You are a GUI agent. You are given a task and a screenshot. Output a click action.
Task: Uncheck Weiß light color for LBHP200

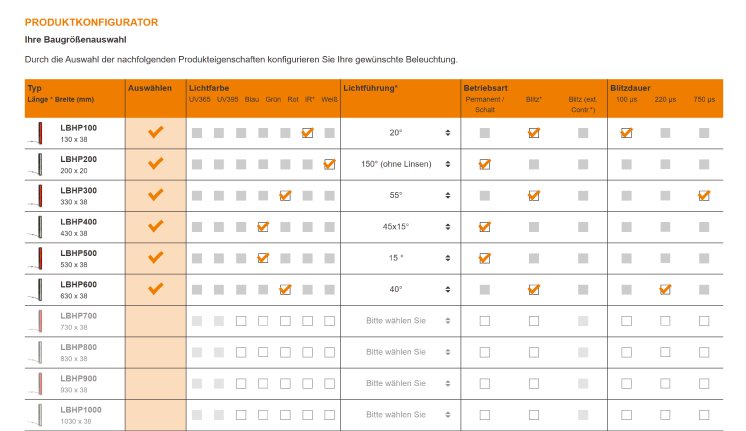point(329,164)
